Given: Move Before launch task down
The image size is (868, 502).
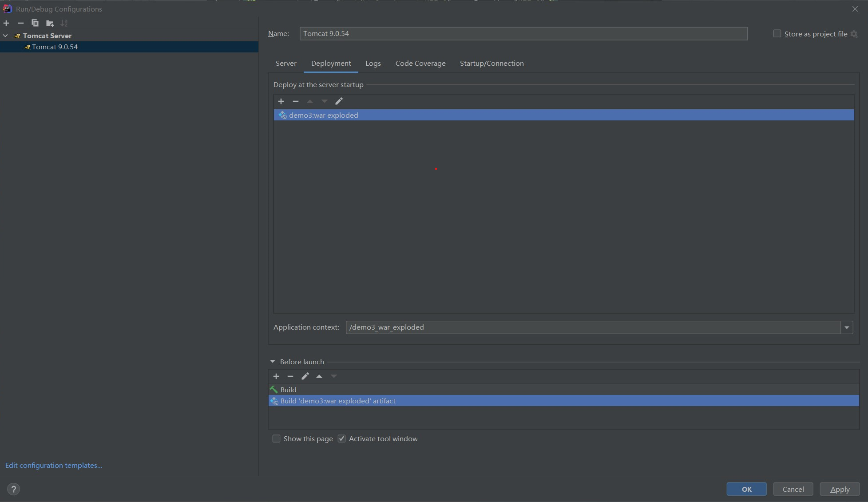Looking at the screenshot, I should point(334,376).
